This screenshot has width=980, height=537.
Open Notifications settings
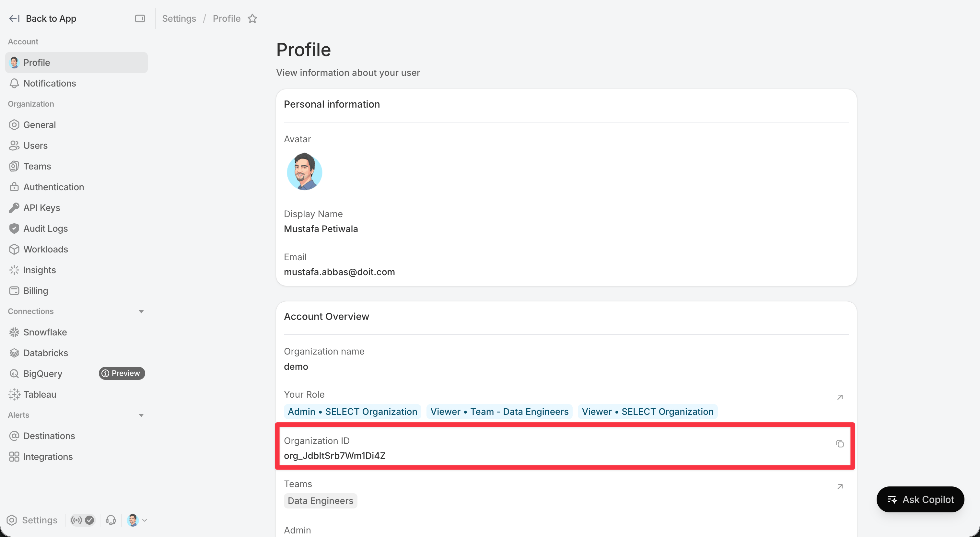click(x=76, y=83)
